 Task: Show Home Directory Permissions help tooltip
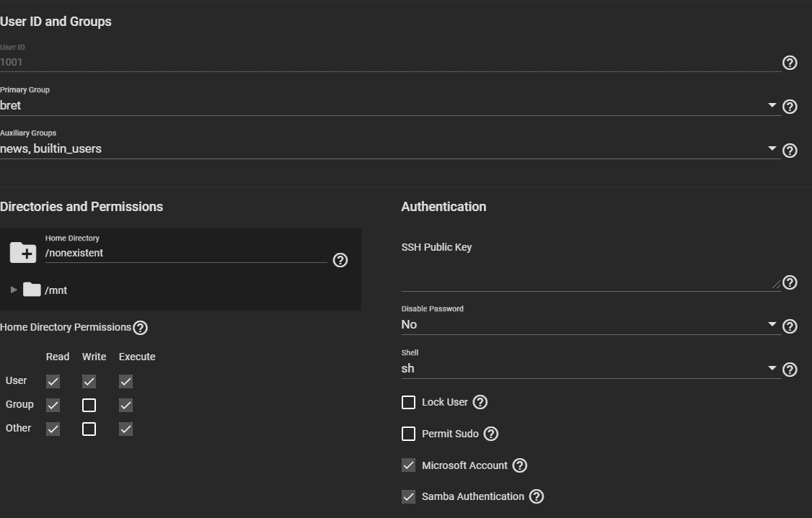(141, 328)
